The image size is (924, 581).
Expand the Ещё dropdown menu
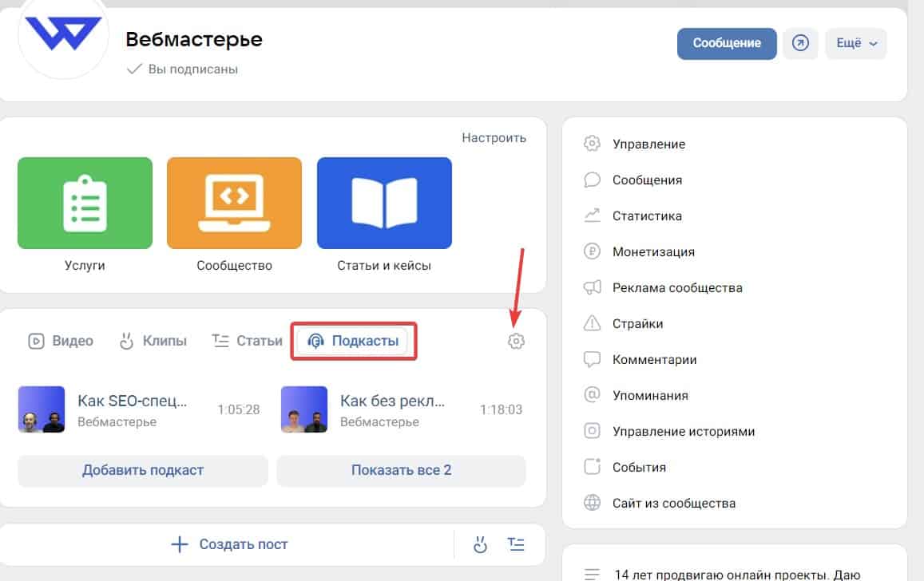(x=855, y=43)
